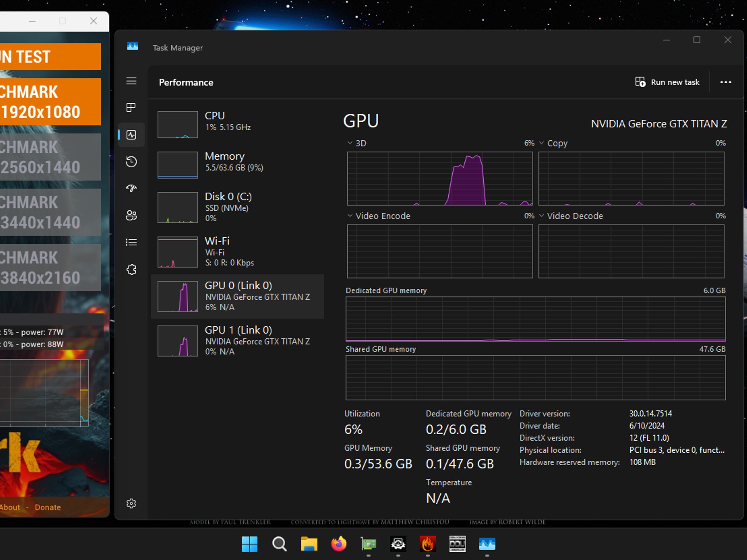The image size is (747, 560).
Task: Select the 3840x2160 benchmark button in benchmark window
Action: coord(50,267)
